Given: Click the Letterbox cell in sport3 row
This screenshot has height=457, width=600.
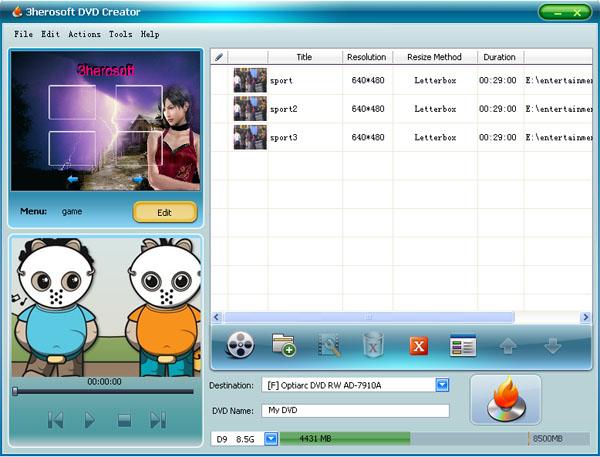Looking at the screenshot, I should pyautogui.click(x=435, y=137).
